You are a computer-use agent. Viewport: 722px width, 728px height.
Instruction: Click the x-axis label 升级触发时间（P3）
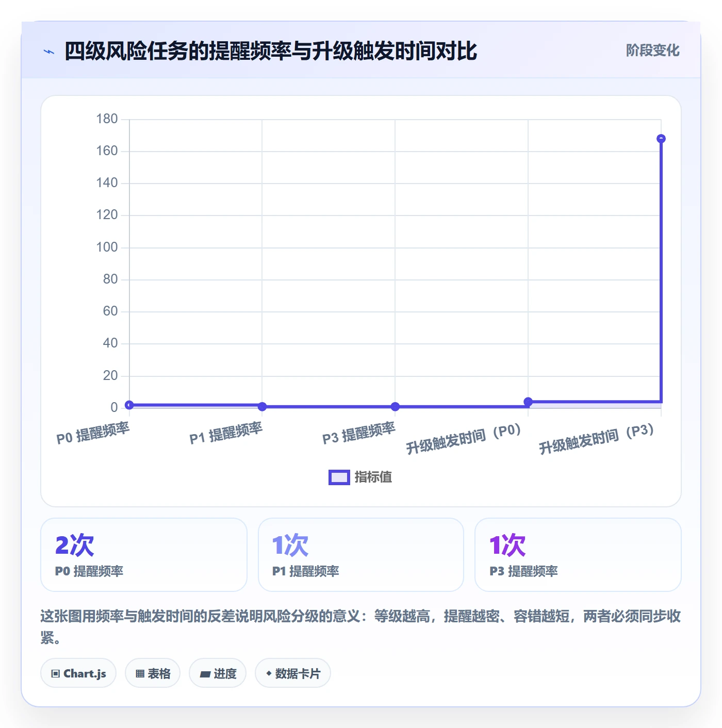click(x=597, y=439)
